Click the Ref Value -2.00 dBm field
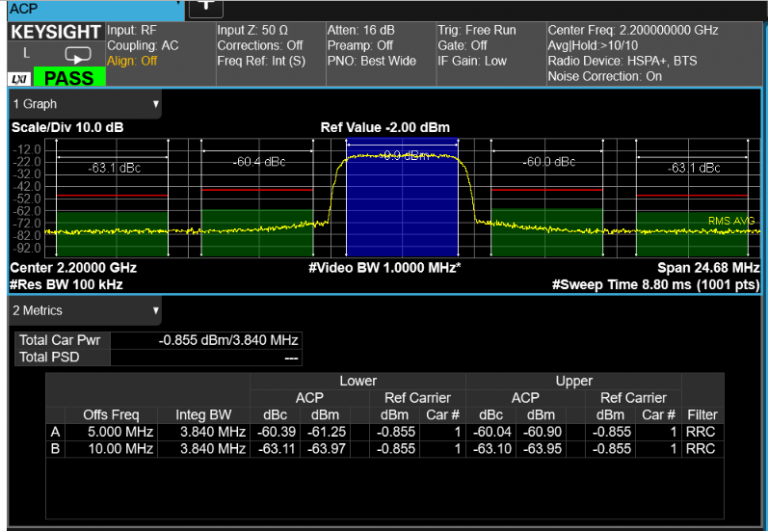The image size is (768, 531). (x=384, y=127)
